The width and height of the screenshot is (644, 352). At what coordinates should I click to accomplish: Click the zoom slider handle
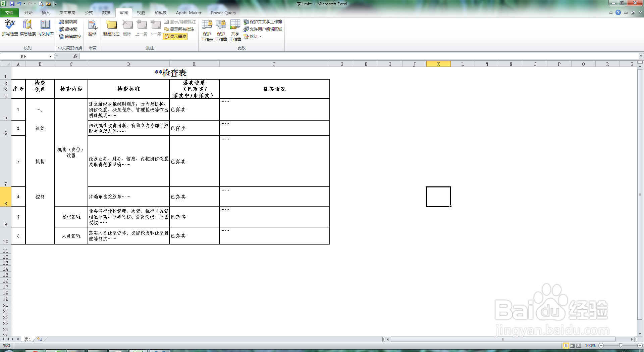(x=621, y=345)
